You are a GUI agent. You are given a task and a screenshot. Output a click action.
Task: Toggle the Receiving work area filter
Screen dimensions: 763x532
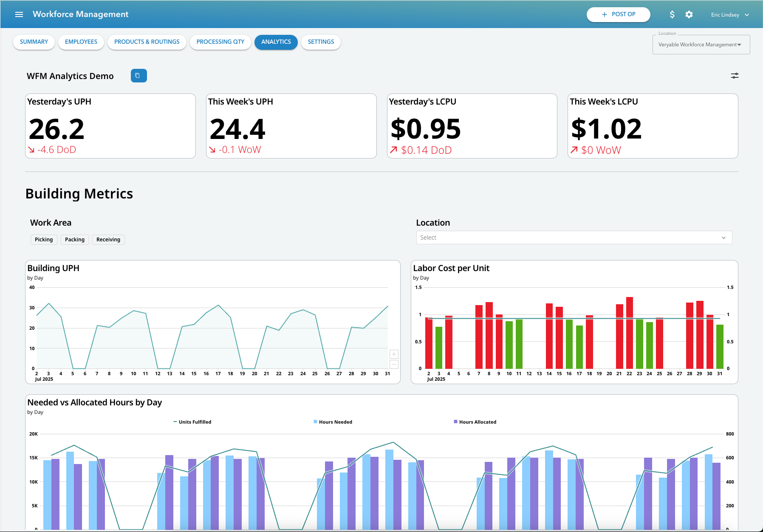click(x=108, y=239)
